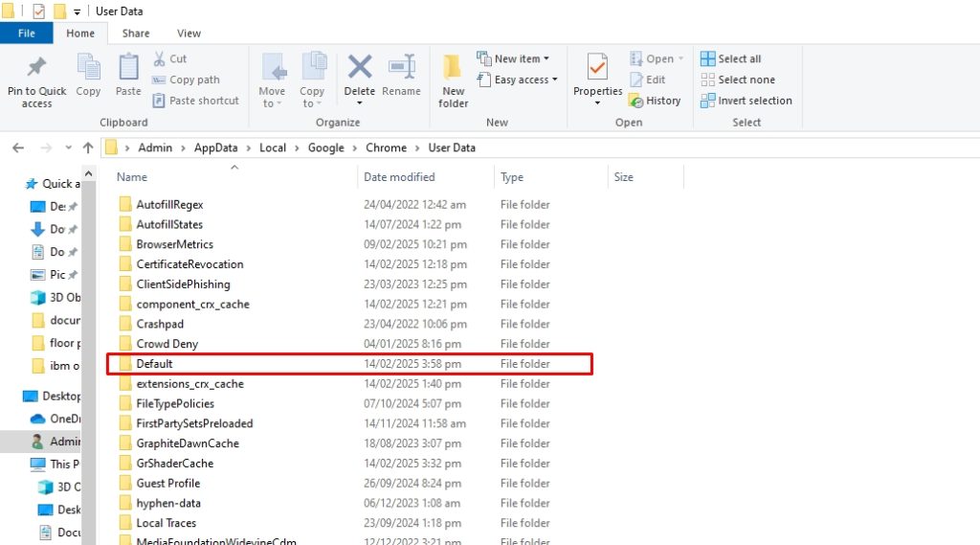Click Paste shortcut option
The height and width of the screenshot is (545, 980).
click(195, 101)
